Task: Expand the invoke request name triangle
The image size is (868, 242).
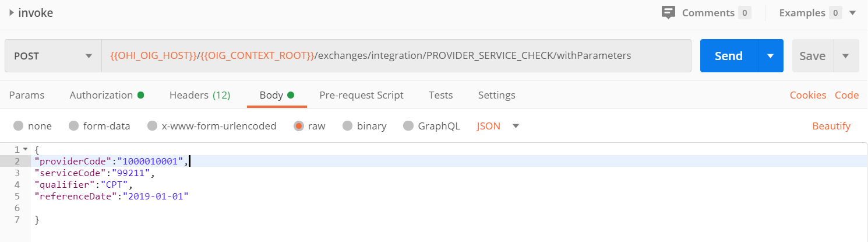Action: [11, 13]
